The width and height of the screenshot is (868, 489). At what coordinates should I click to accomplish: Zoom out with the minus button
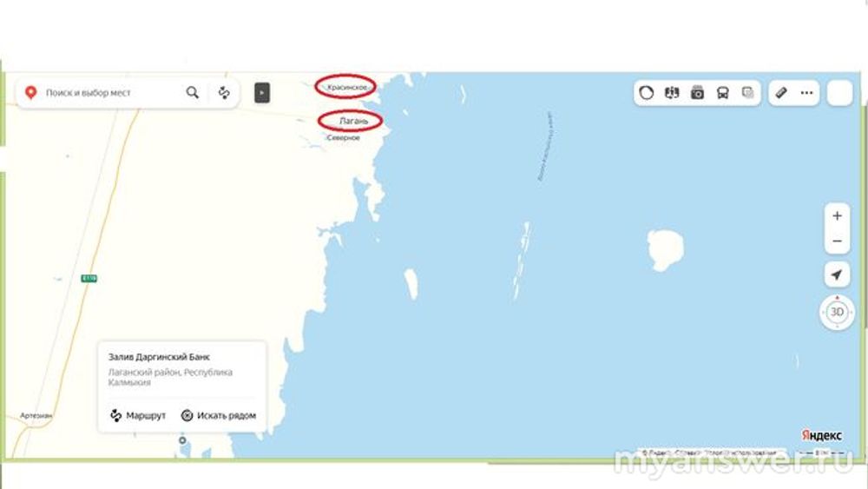(x=837, y=241)
